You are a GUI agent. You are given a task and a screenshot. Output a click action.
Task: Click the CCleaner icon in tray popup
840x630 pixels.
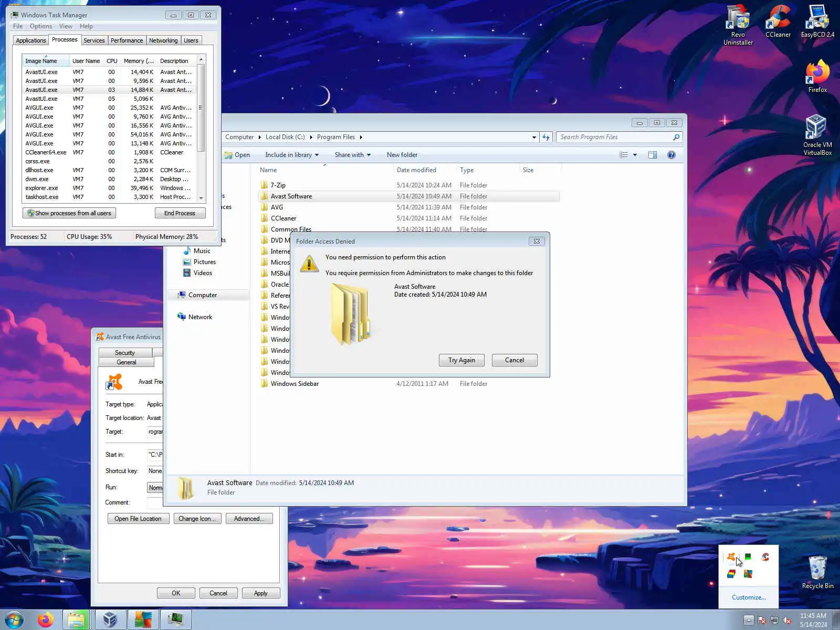click(765, 557)
